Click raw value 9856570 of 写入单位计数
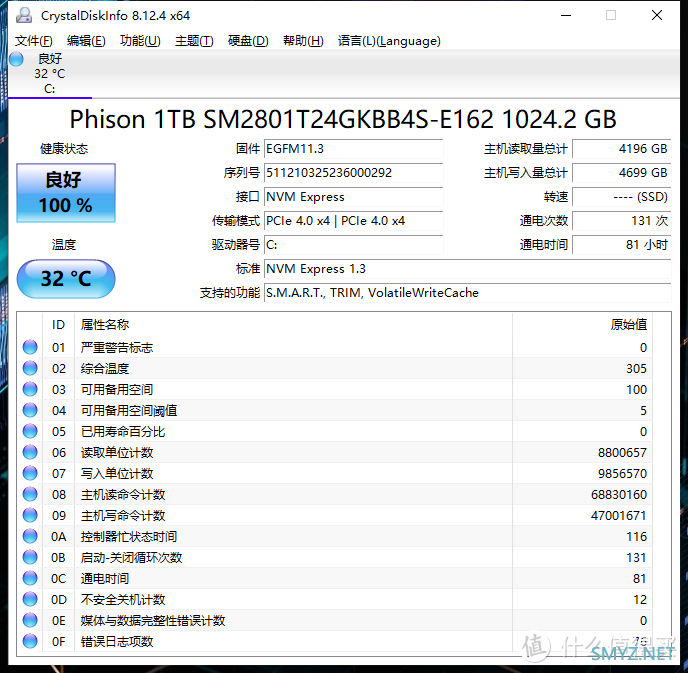The height and width of the screenshot is (673, 688). coord(622,473)
